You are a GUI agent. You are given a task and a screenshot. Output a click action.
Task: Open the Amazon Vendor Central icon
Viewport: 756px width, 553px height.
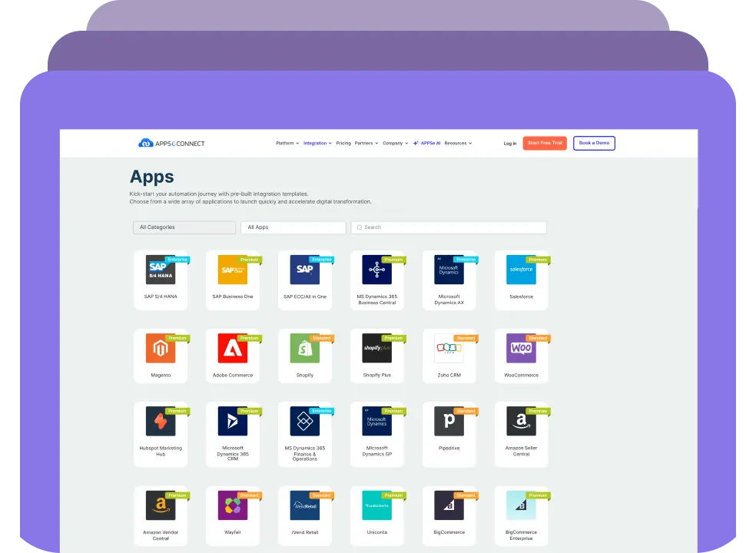(161, 505)
